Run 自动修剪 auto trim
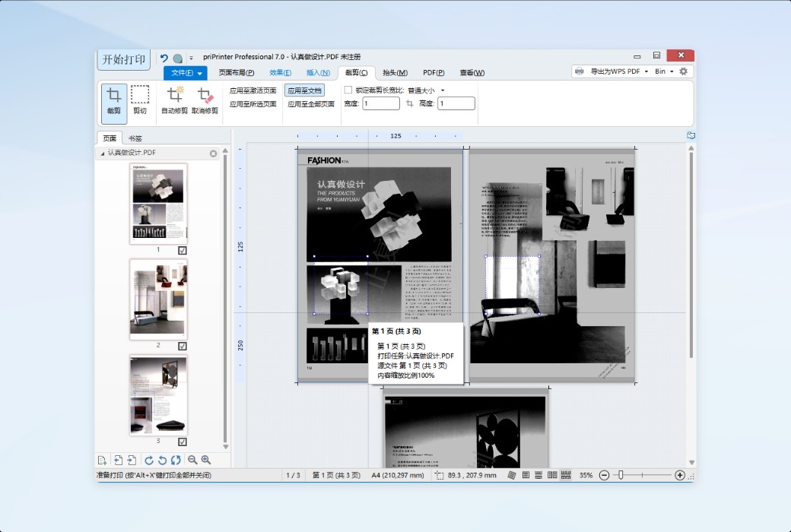This screenshot has height=532, width=791. [x=174, y=100]
